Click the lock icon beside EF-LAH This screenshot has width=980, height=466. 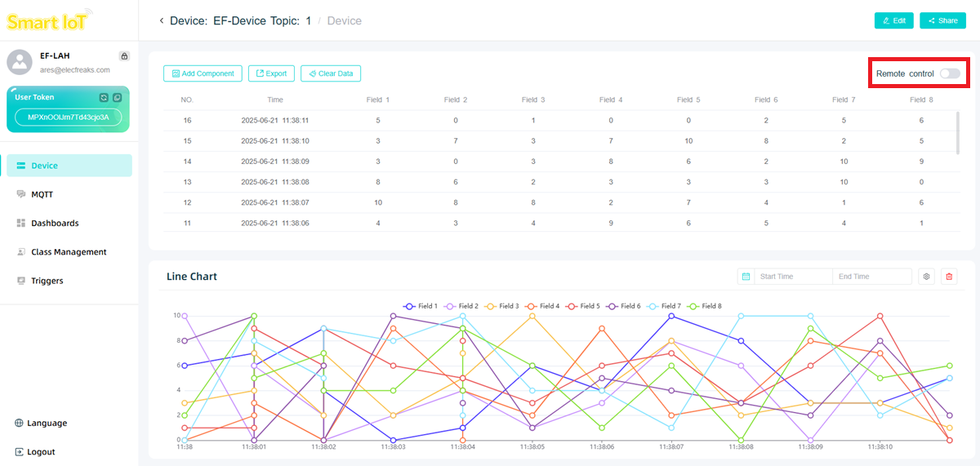tap(124, 56)
